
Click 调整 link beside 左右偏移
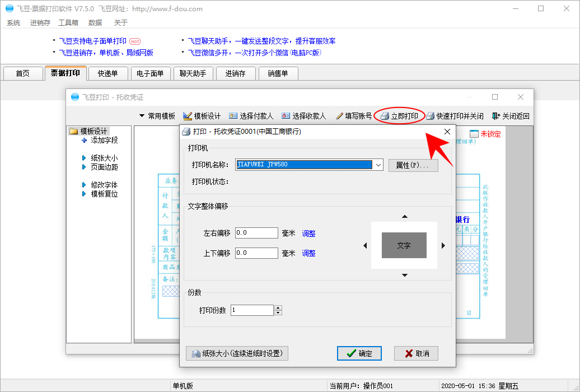point(308,234)
